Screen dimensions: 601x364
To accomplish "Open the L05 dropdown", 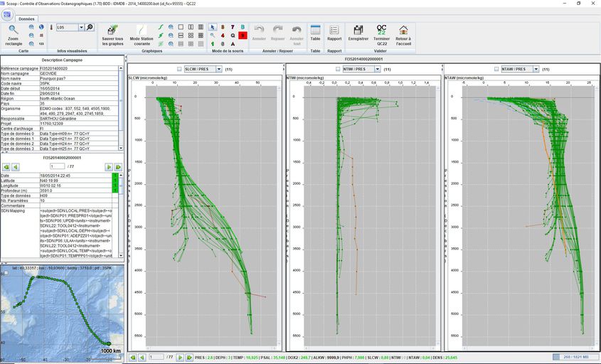I will pos(81,28).
